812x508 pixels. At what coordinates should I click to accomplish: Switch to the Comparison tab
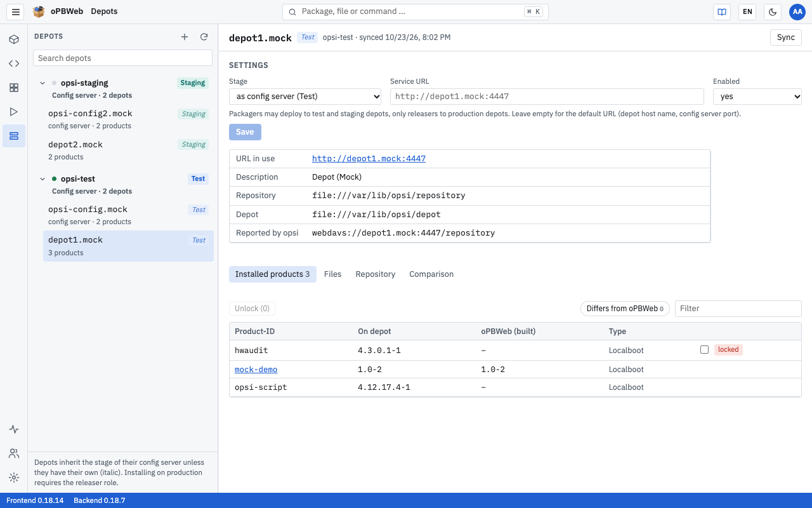431,274
